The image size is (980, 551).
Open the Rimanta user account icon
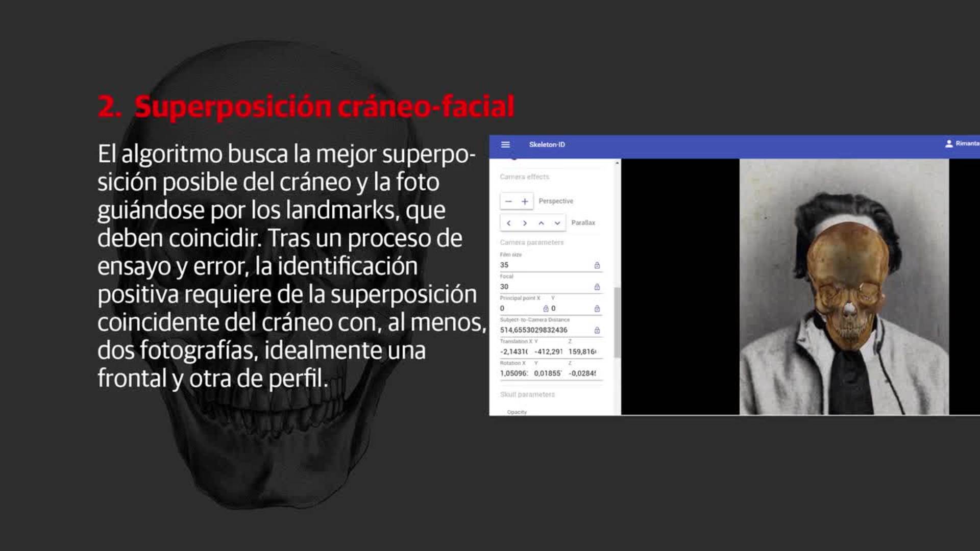949,144
